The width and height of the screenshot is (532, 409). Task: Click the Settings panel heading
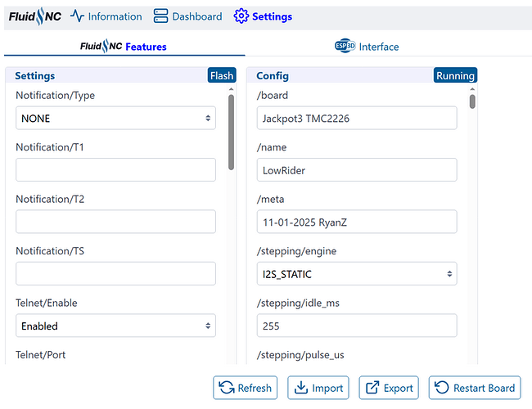(35, 75)
